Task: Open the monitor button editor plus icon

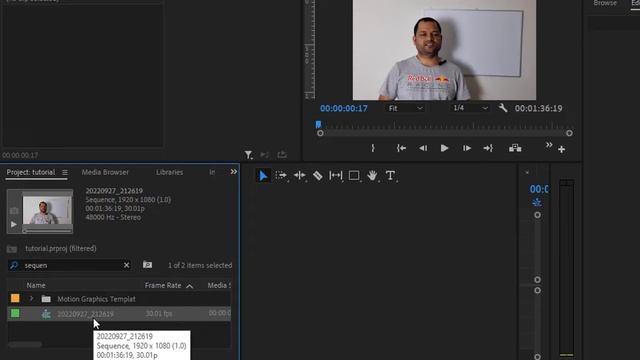Action: click(x=562, y=149)
